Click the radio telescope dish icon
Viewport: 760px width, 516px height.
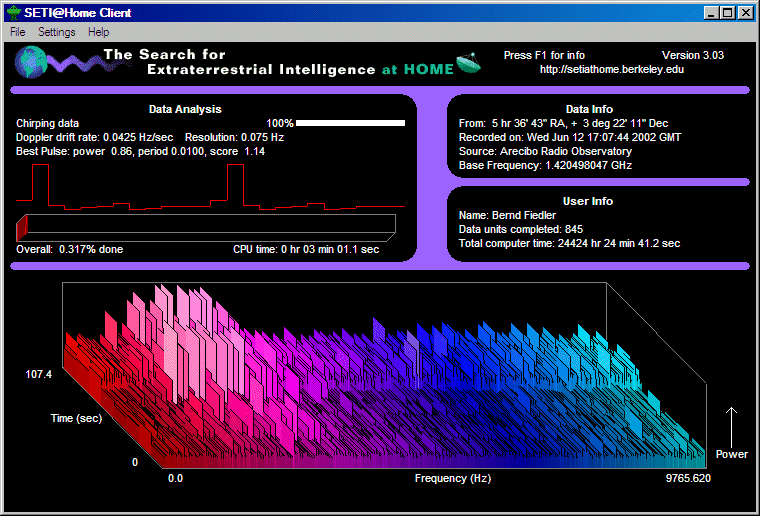coord(468,63)
